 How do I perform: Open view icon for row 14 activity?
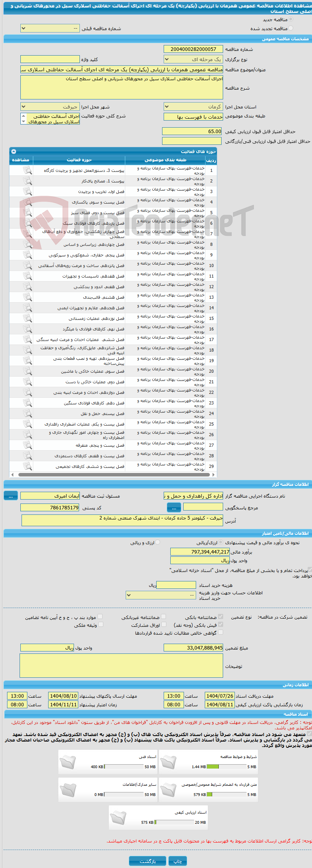pyautogui.click(x=27, y=308)
